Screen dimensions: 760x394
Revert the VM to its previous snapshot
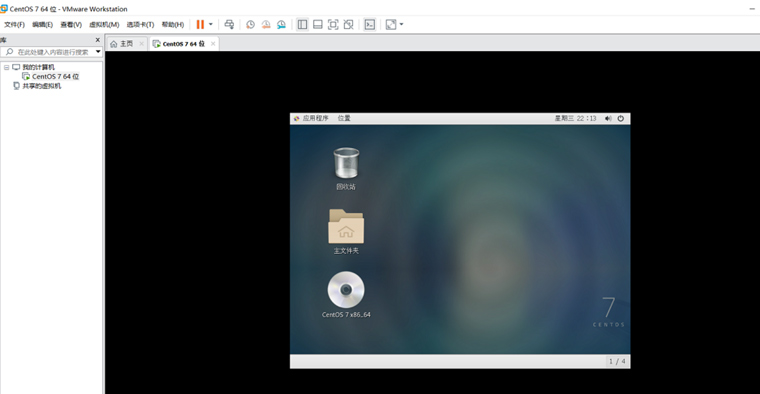(266, 24)
